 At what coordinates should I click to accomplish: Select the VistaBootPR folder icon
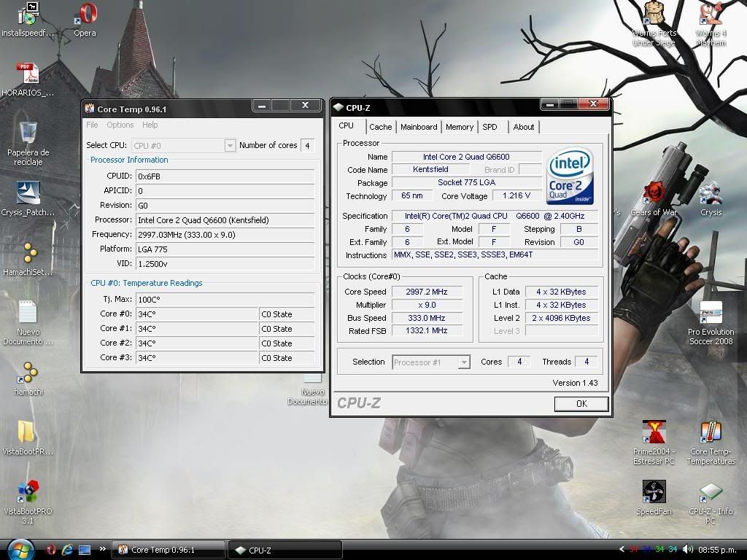click(x=28, y=438)
